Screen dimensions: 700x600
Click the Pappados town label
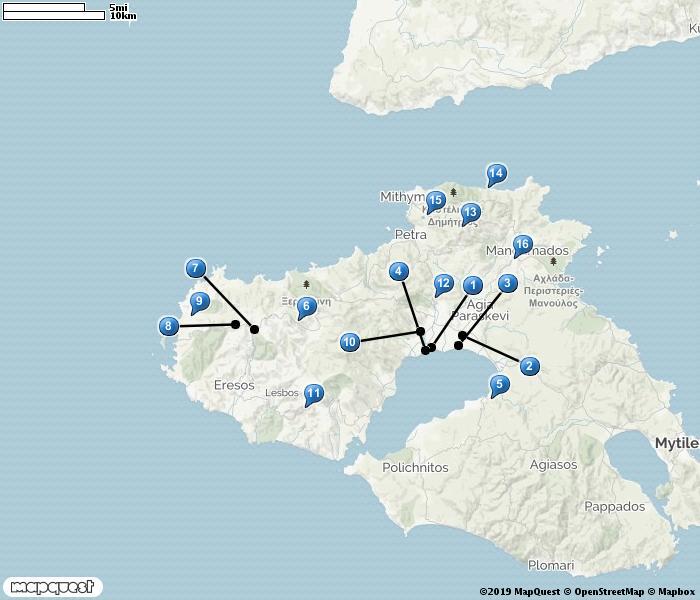(615, 507)
